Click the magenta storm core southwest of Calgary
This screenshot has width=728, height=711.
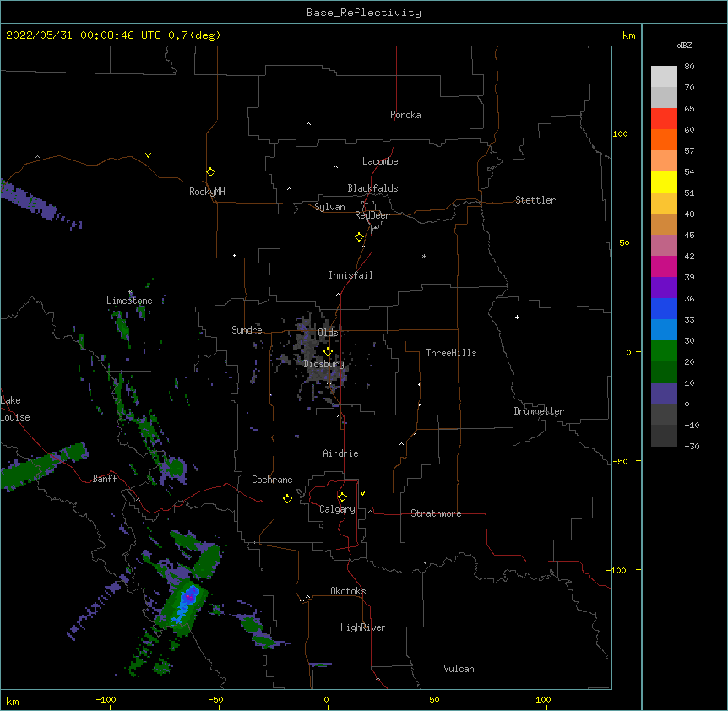coord(189,596)
